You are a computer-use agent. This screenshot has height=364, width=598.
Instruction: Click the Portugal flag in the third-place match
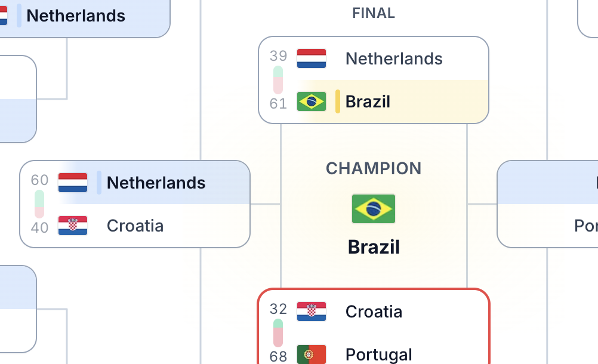[x=311, y=354]
